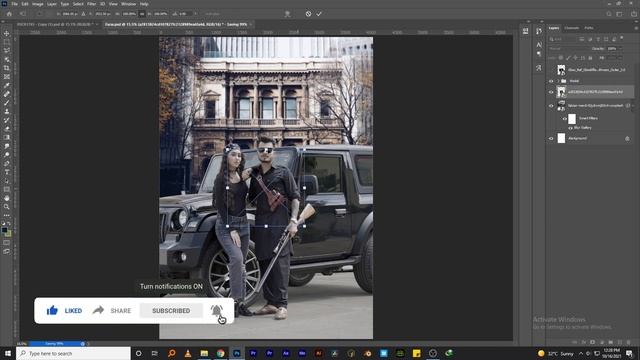
Task: Select the Clone Stamp tool
Action: click(x=7, y=111)
